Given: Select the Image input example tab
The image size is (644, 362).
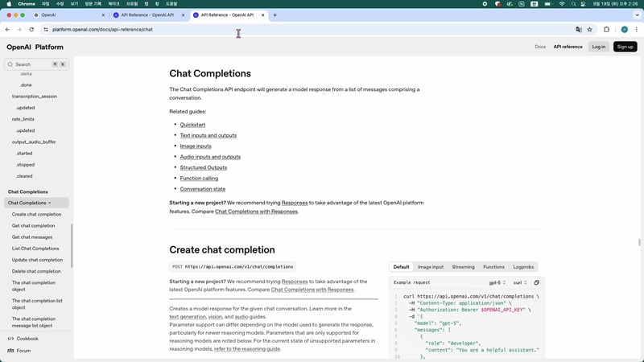Looking at the screenshot, I should pyautogui.click(x=430, y=267).
